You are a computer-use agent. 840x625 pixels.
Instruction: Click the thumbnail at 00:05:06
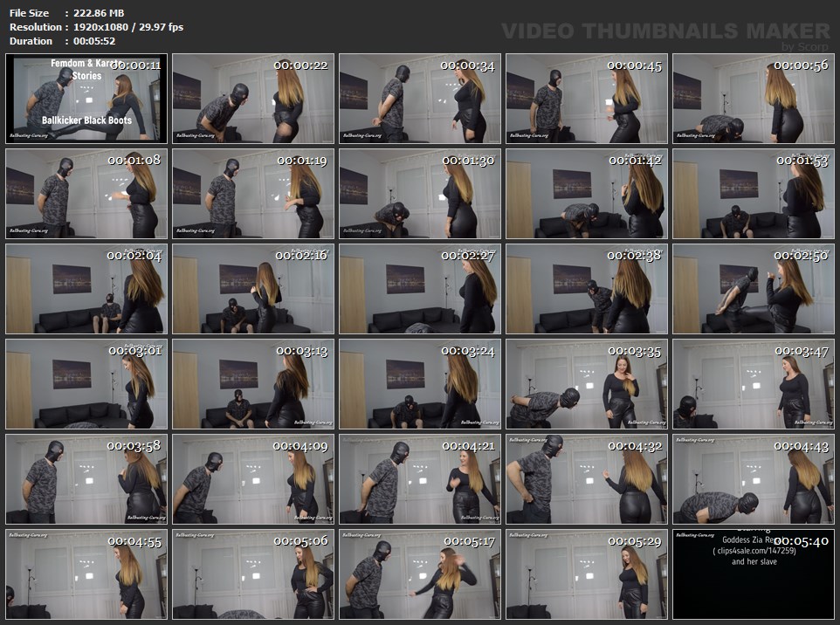(x=253, y=574)
